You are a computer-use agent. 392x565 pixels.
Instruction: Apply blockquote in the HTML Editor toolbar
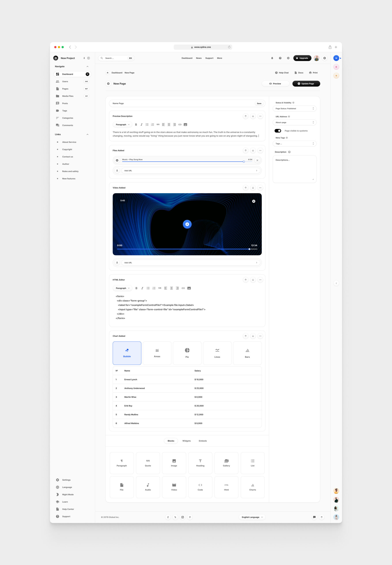pyautogui.click(x=160, y=288)
